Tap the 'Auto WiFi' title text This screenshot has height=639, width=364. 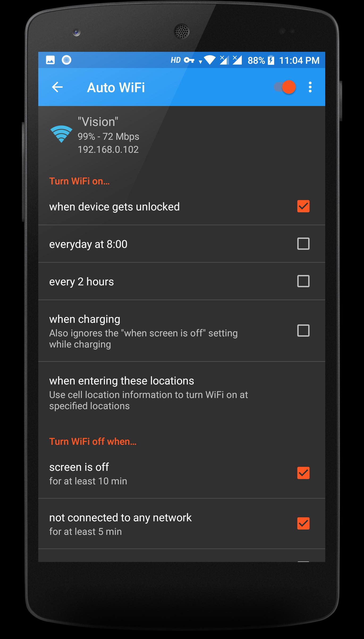click(116, 87)
